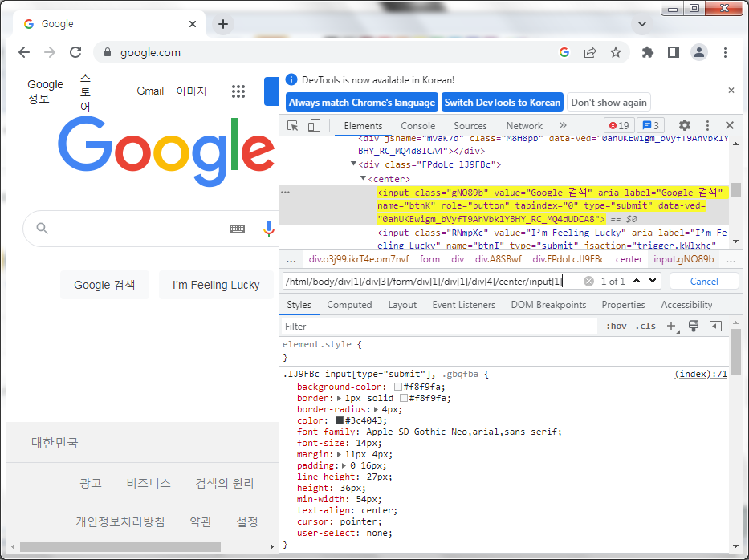This screenshot has width=749, height=560.
Task: Activate the inspect element picker tool
Action: click(293, 126)
